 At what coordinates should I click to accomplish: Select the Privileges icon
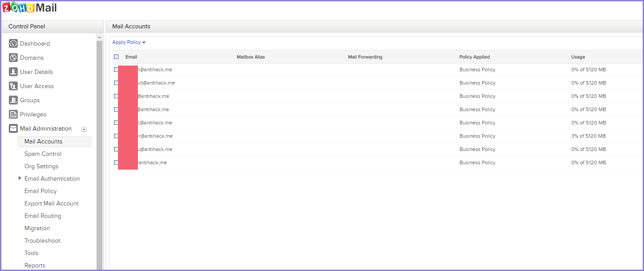coord(13,114)
